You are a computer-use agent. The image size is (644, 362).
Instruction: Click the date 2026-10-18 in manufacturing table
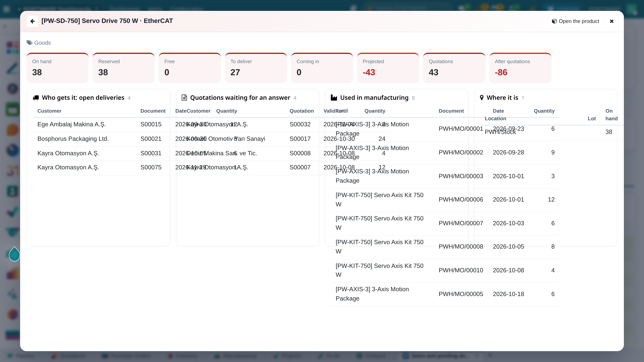(508, 294)
